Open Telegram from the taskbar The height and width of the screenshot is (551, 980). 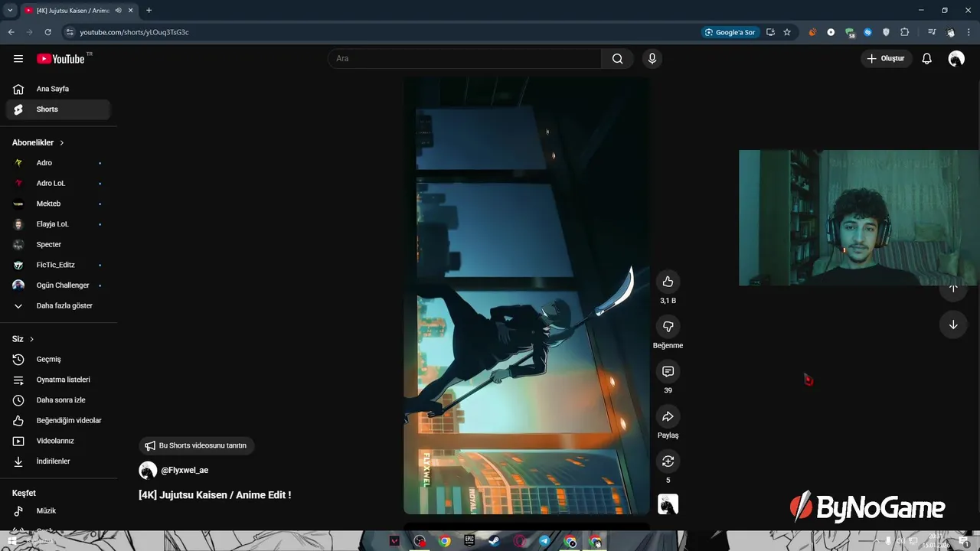(x=544, y=541)
